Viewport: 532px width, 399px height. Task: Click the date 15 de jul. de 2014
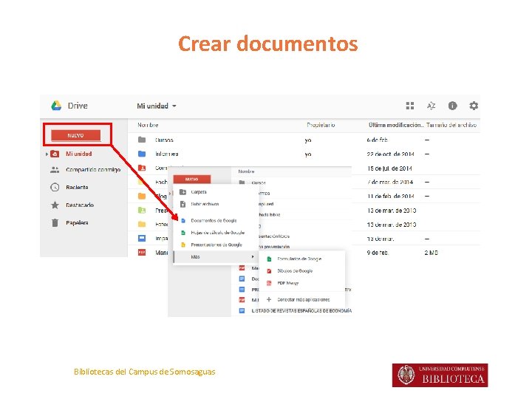click(389, 168)
